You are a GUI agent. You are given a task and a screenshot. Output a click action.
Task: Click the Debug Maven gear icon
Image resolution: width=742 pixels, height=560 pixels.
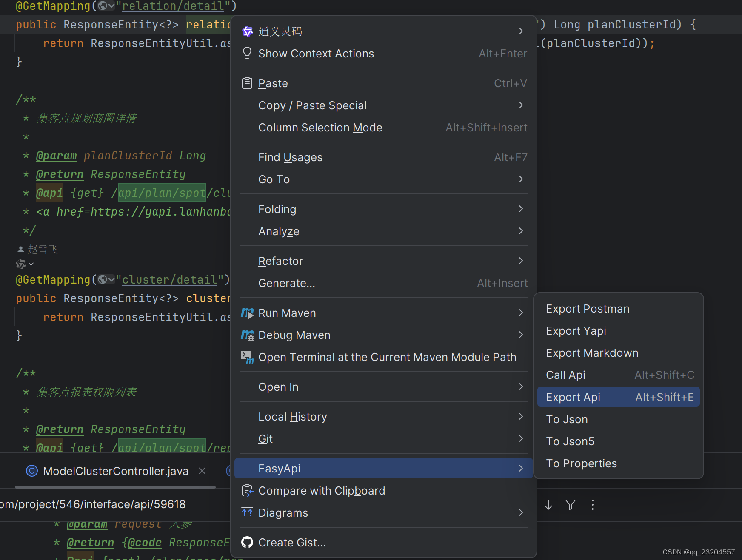[x=247, y=335]
